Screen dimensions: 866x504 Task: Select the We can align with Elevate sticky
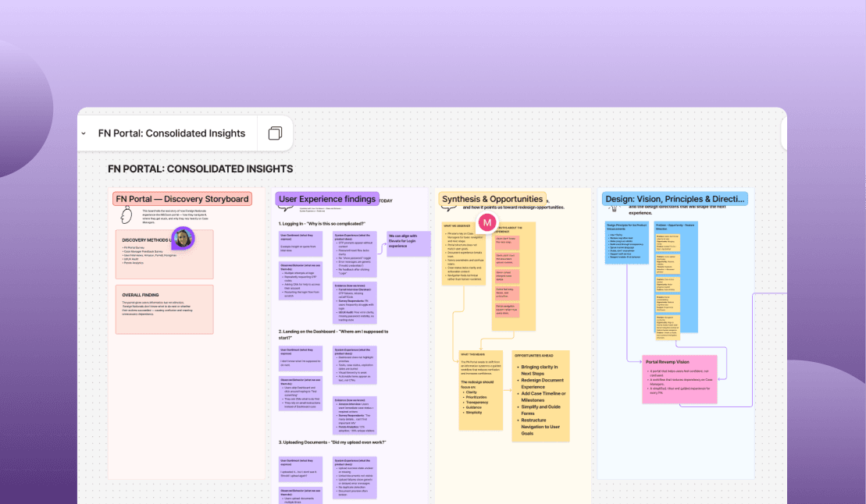[x=408, y=243]
